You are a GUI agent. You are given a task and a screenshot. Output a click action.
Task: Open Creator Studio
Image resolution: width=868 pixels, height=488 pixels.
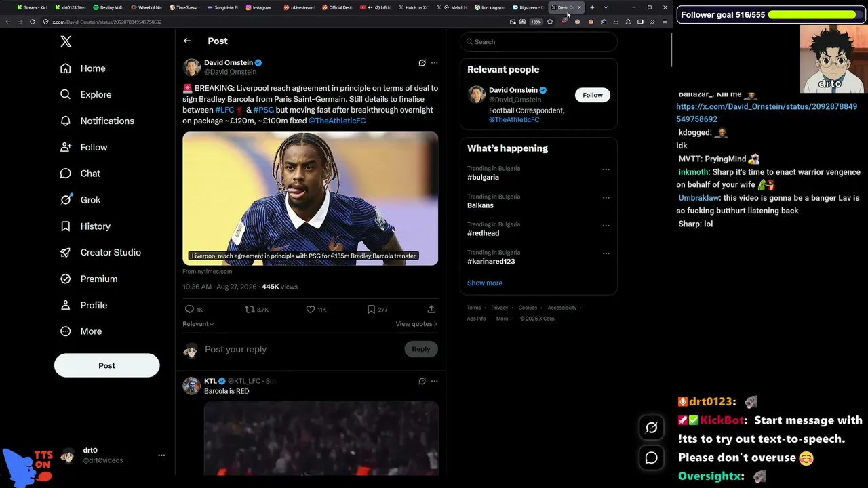[x=100, y=252]
